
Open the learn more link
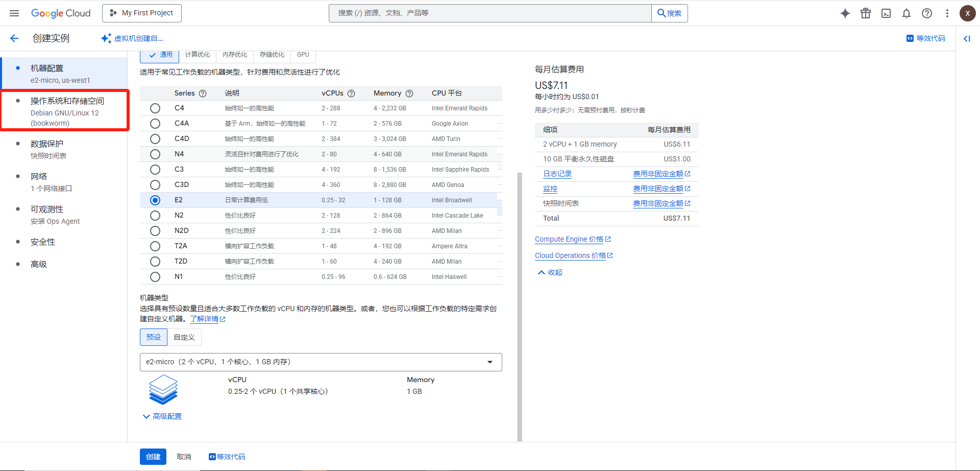(208, 319)
